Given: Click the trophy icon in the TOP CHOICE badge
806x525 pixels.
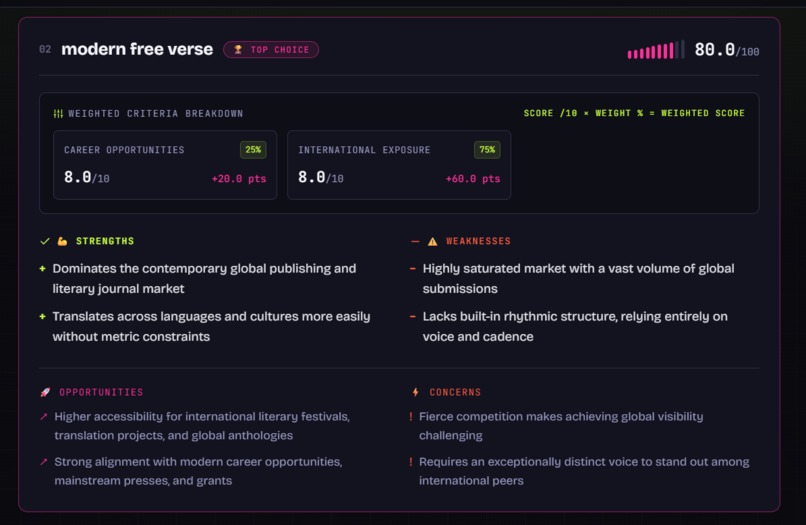Looking at the screenshot, I should coord(238,49).
